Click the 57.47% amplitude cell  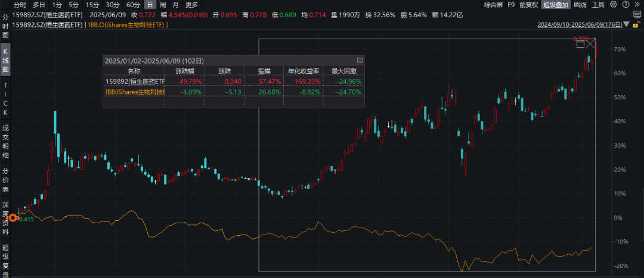coord(271,81)
